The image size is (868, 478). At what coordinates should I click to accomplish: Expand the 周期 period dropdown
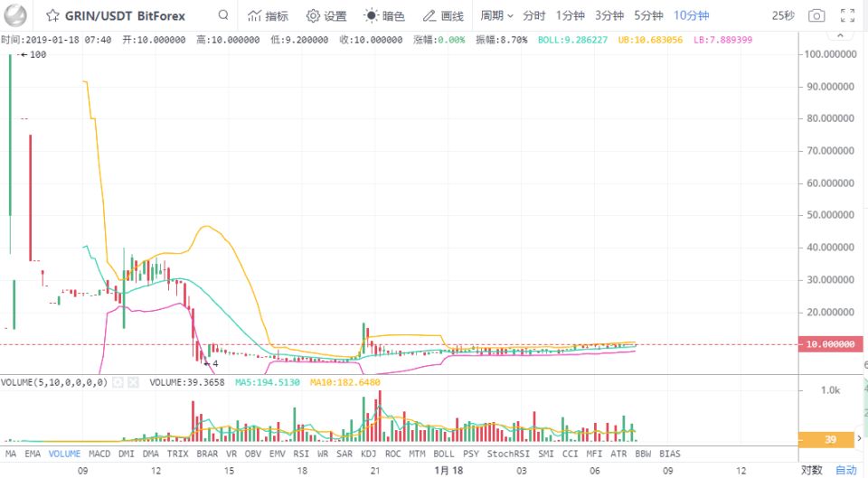click(496, 16)
